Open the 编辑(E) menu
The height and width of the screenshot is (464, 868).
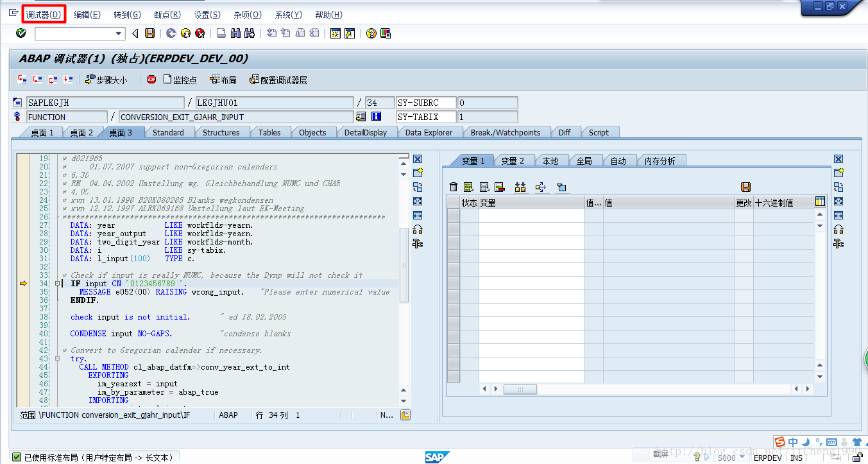click(87, 14)
